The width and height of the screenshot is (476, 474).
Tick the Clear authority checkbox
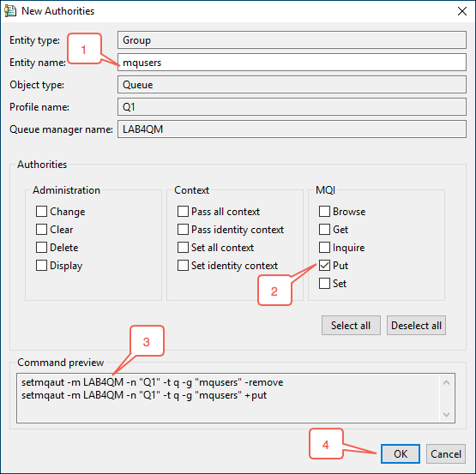[41, 229]
